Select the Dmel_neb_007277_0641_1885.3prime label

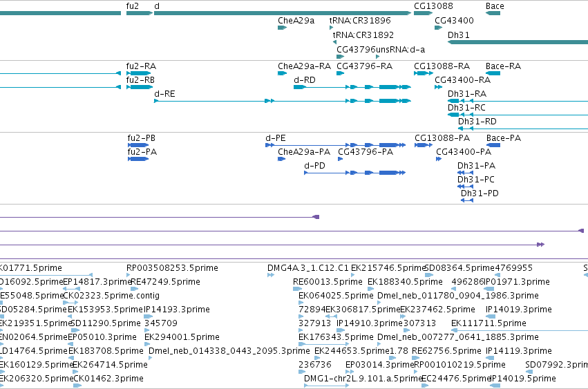pyautogui.click(x=458, y=337)
